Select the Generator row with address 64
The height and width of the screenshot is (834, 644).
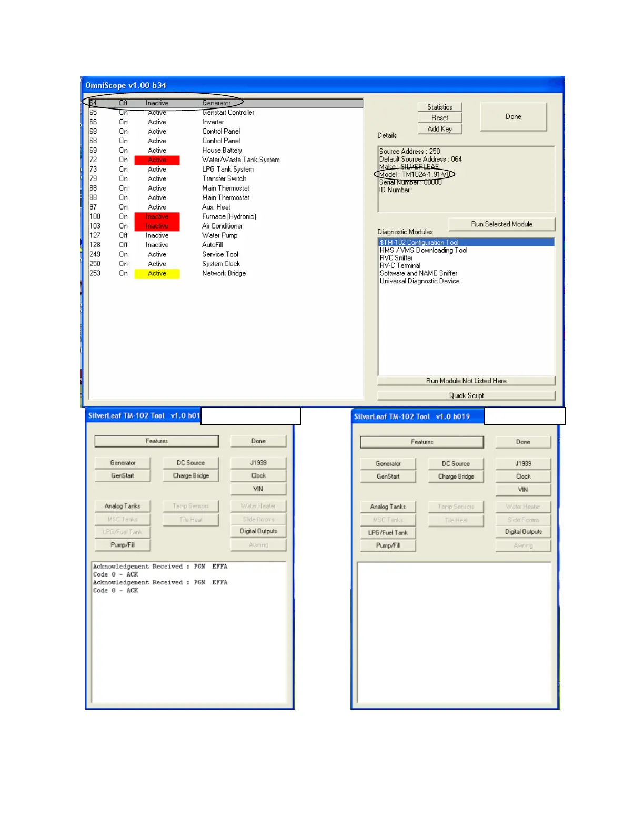click(226, 103)
